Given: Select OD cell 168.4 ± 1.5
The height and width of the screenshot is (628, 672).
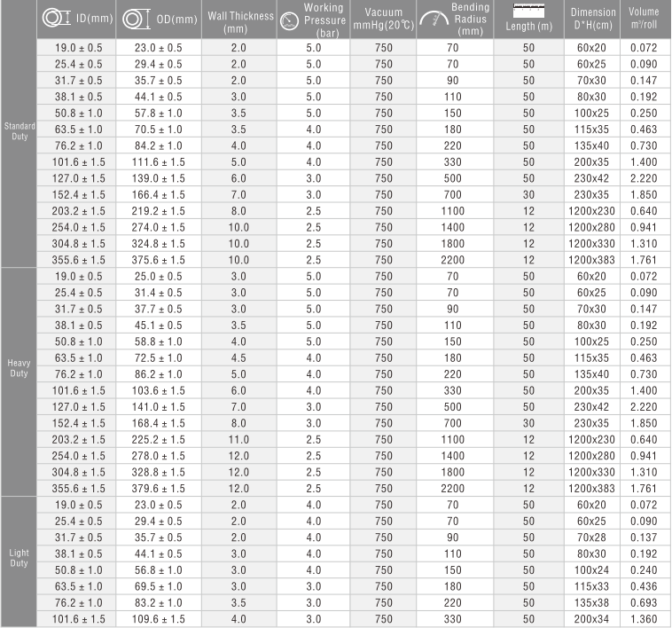Looking at the screenshot, I should coord(158,423).
